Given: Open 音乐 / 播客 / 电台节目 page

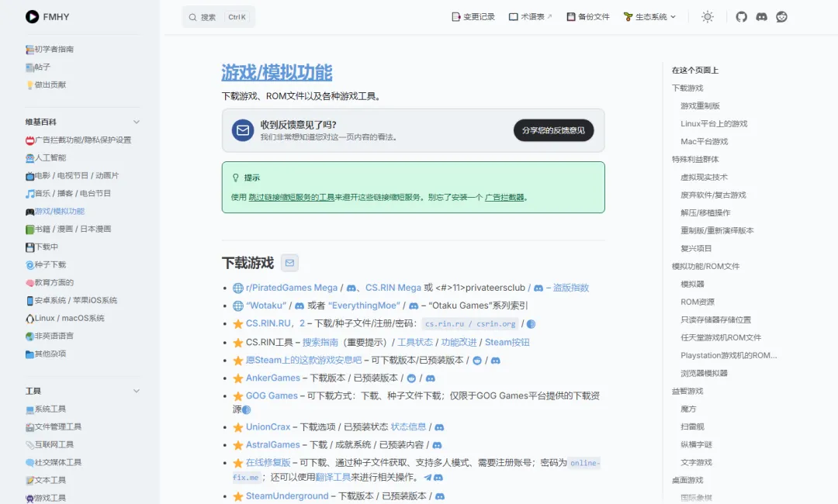Looking at the screenshot, I should [x=68, y=193].
